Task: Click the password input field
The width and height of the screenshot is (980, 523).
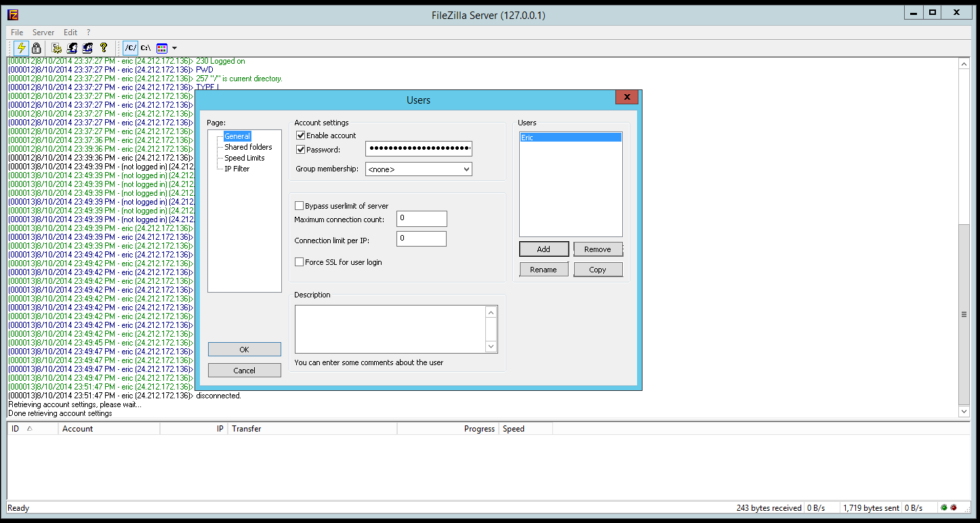Action: pyautogui.click(x=419, y=149)
